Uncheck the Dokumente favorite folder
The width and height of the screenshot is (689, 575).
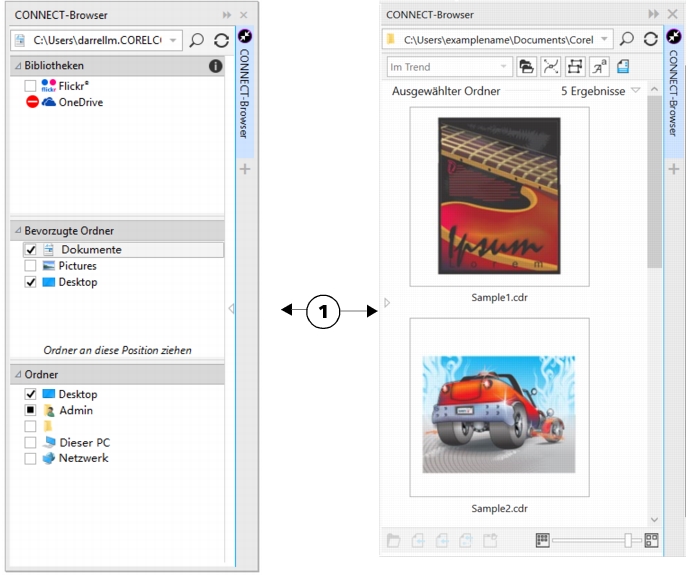pos(31,250)
